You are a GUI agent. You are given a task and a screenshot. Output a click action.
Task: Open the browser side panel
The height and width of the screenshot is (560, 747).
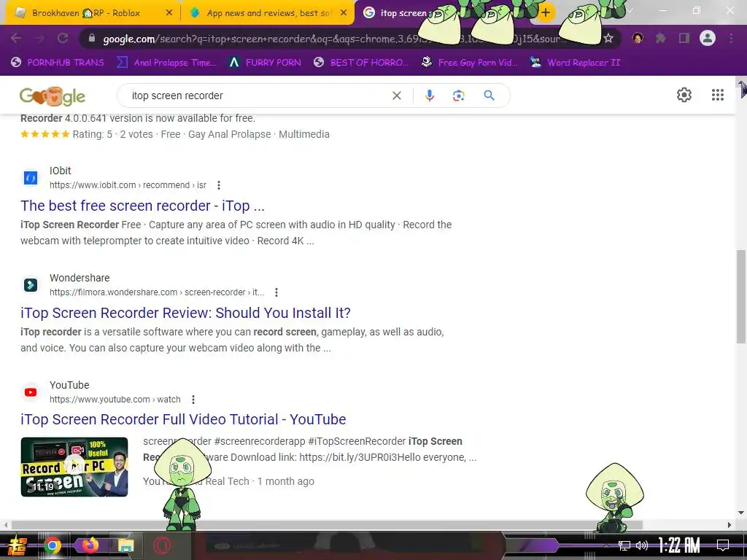point(684,38)
